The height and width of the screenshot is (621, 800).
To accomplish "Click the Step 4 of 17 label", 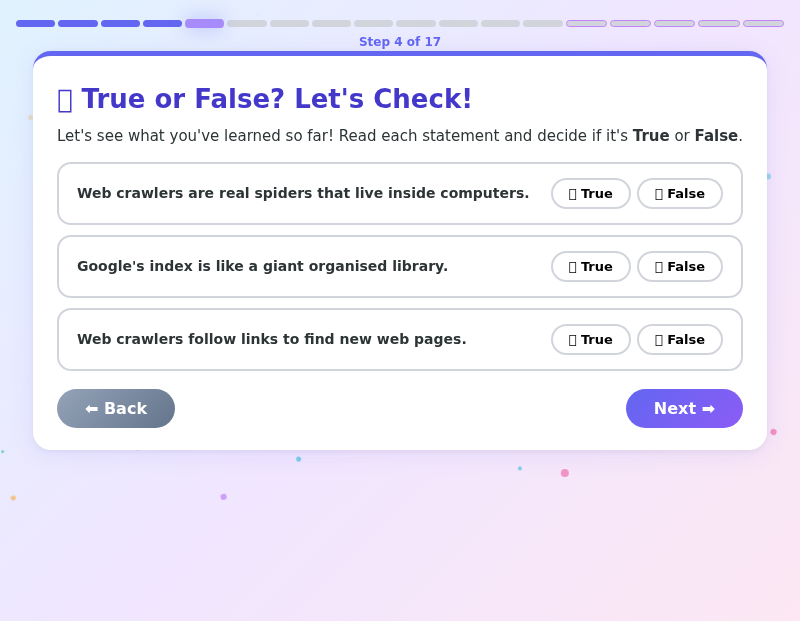I will point(400,42).
